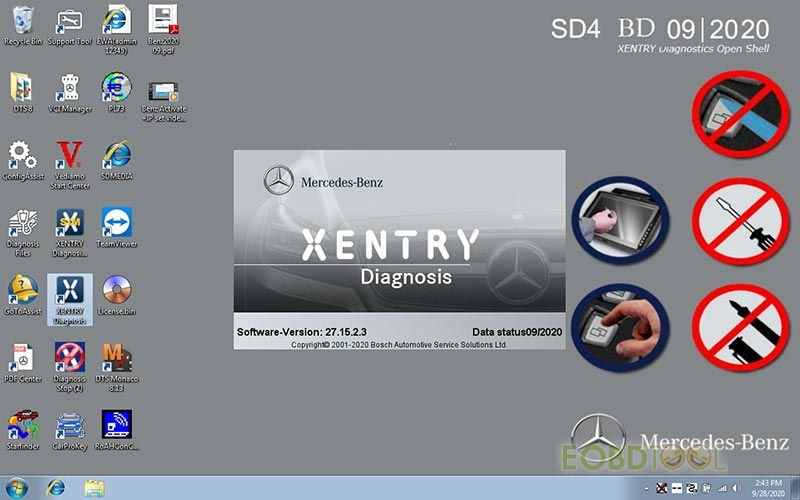This screenshot has height=500, width=800.
Task: Launch the CarProKey shortcut
Action: [x=70, y=430]
